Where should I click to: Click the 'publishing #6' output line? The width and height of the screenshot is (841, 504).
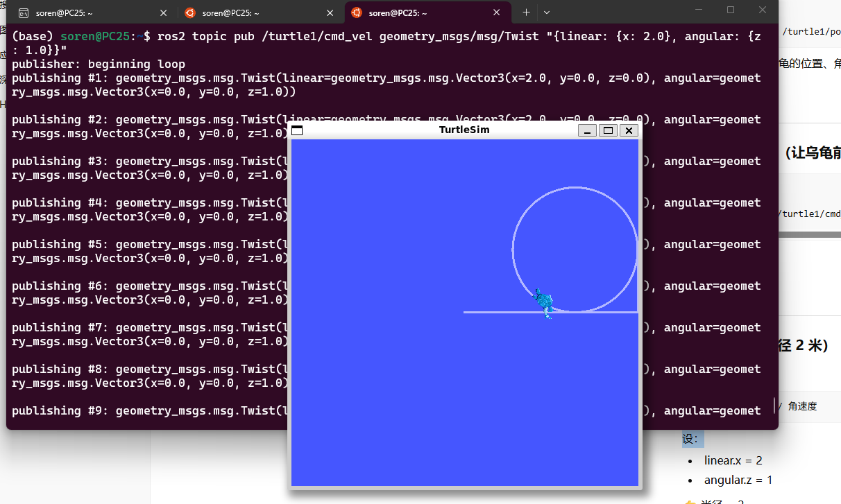pos(386,293)
